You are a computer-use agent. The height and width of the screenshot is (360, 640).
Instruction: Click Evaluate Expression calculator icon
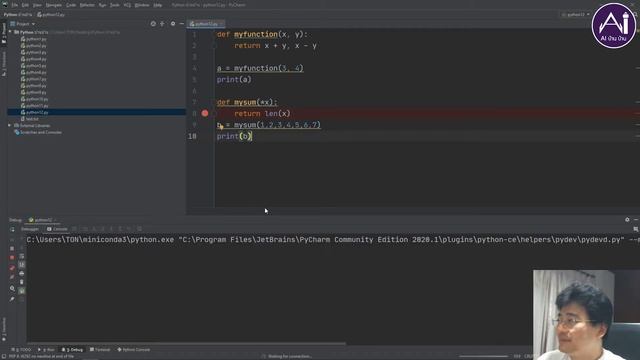(x=140, y=229)
